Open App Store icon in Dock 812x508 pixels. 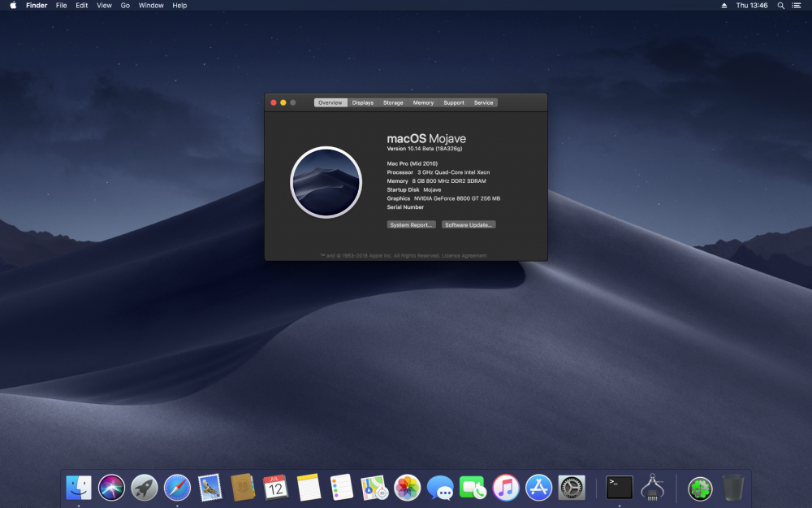pyautogui.click(x=538, y=488)
